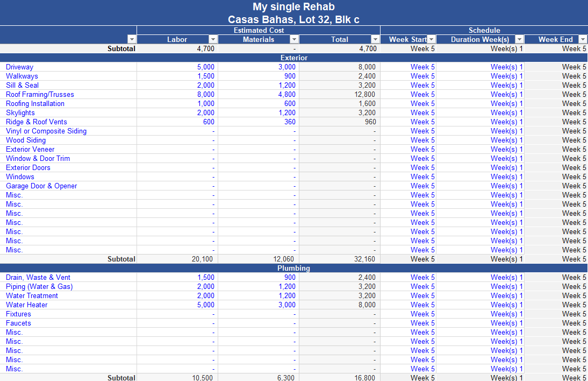
Task: Select the Vinyl or Composite Siding label
Action: [x=46, y=131]
